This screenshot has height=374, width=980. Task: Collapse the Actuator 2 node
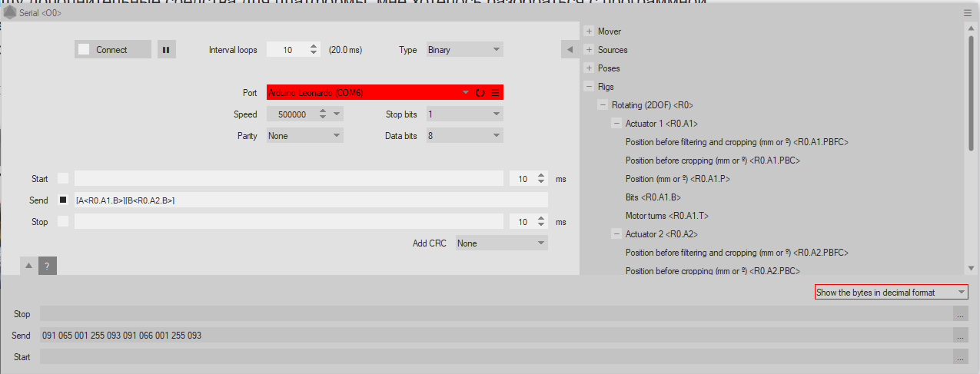point(616,234)
